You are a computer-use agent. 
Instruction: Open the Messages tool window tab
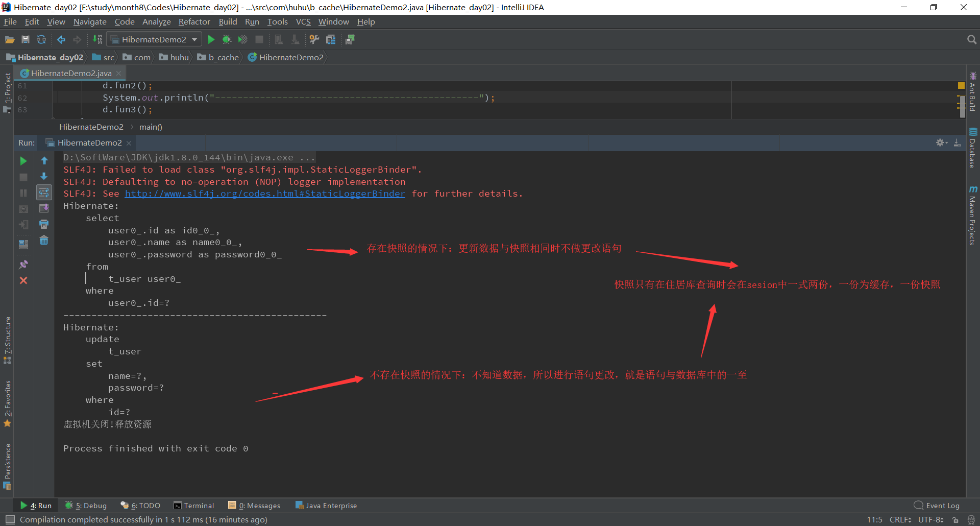click(x=254, y=506)
